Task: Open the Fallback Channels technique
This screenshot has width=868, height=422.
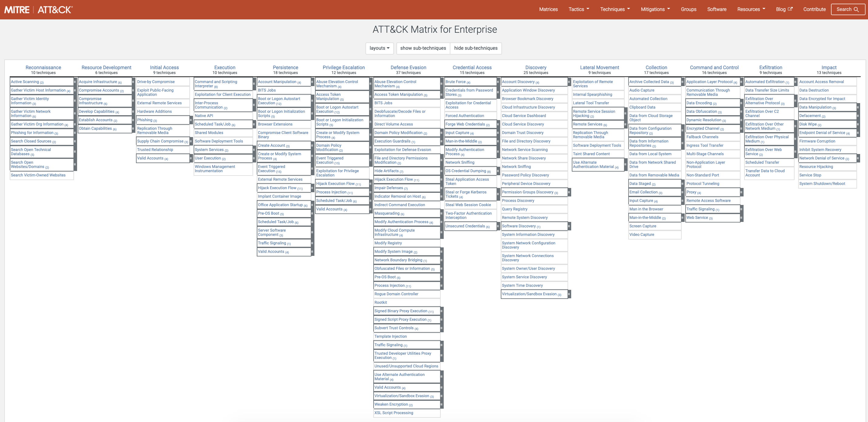Action: [x=702, y=137]
